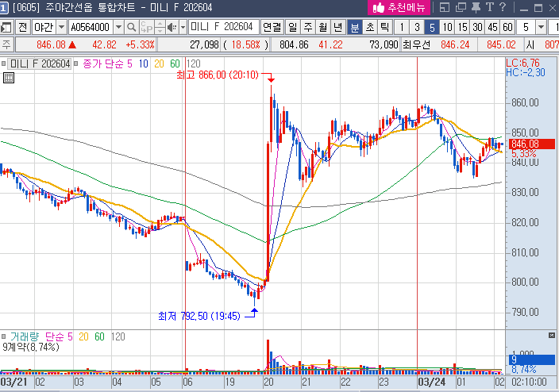Image resolution: width=559 pixels, height=392 pixels.
Task: Click the 전 button in the toolbar
Action: coord(23,27)
